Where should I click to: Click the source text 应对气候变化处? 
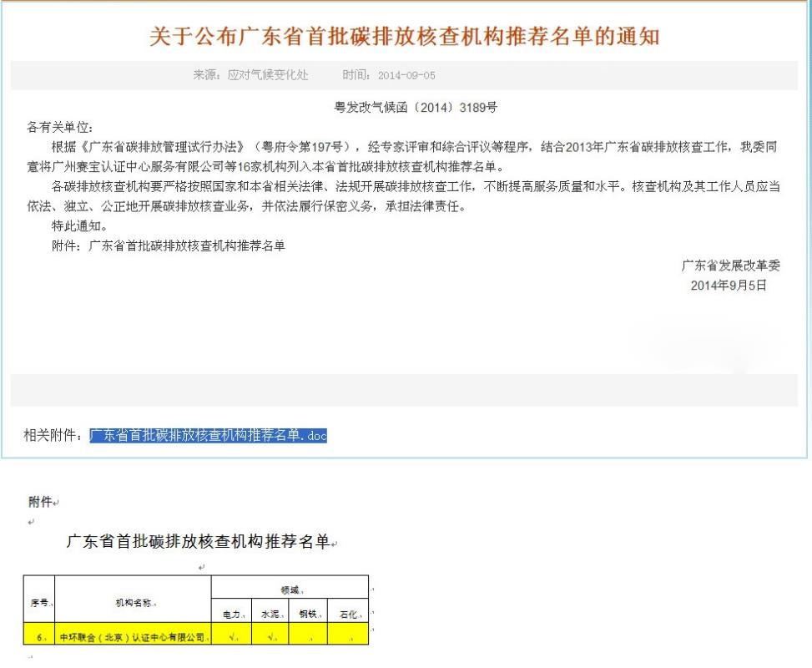pyautogui.click(x=268, y=75)
